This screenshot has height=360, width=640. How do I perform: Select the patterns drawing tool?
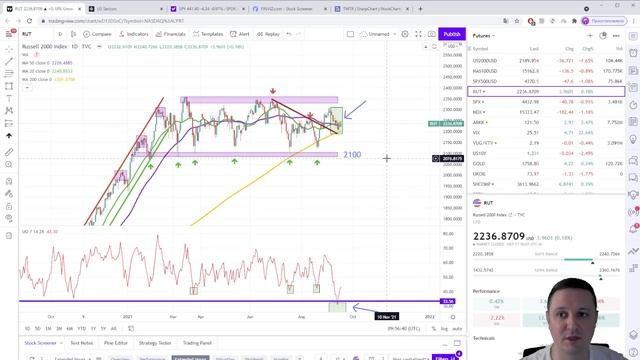coord(9,111)
